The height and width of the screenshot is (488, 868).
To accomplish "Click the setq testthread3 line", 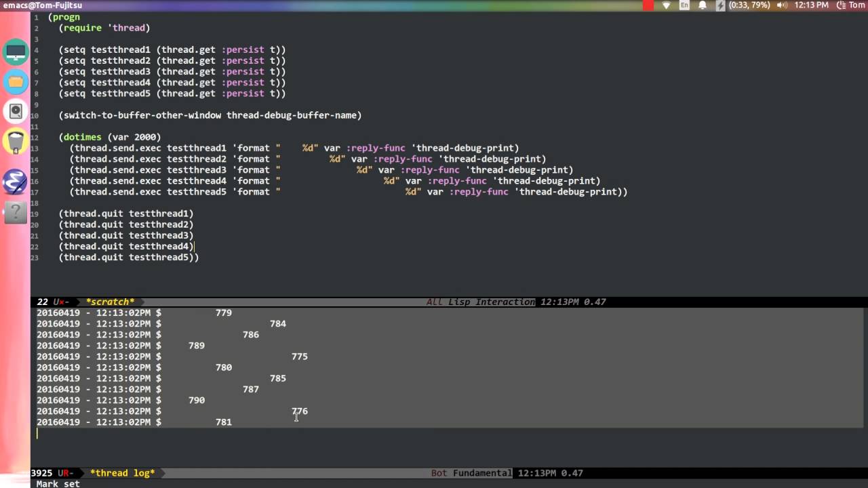I will (172, 71).
